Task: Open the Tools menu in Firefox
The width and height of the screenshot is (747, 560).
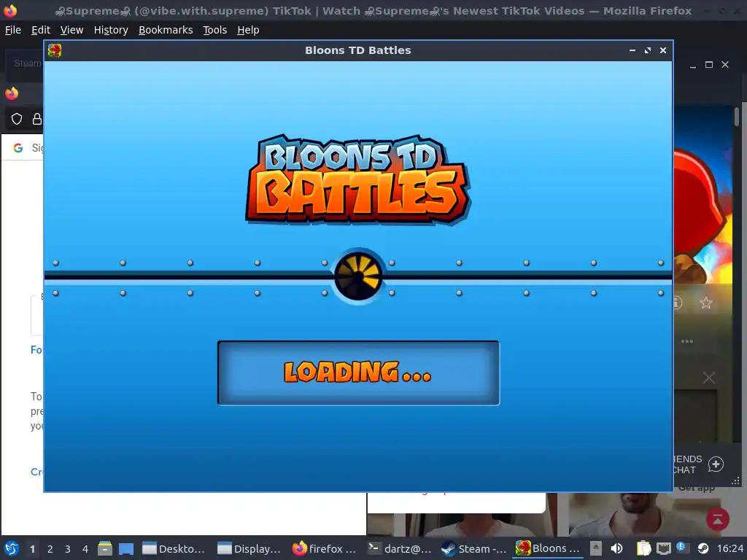Action: pos(214,30)
